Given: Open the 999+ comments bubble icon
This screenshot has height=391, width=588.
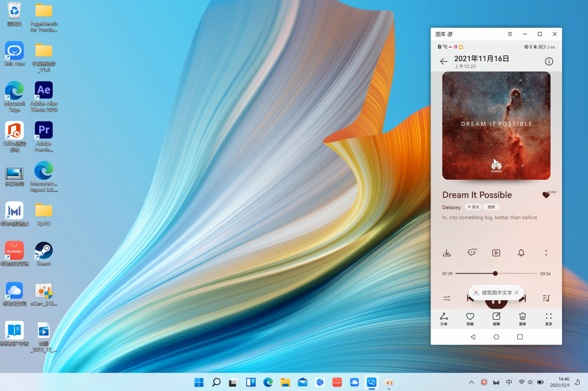Looking at the screenshot, I should (x=472, y=252).
